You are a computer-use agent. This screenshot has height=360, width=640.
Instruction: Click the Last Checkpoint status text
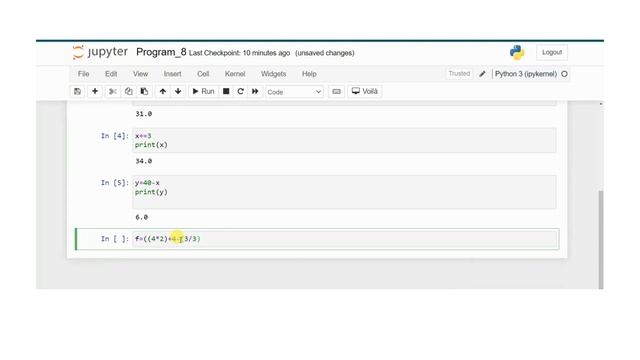click(239, 53)
